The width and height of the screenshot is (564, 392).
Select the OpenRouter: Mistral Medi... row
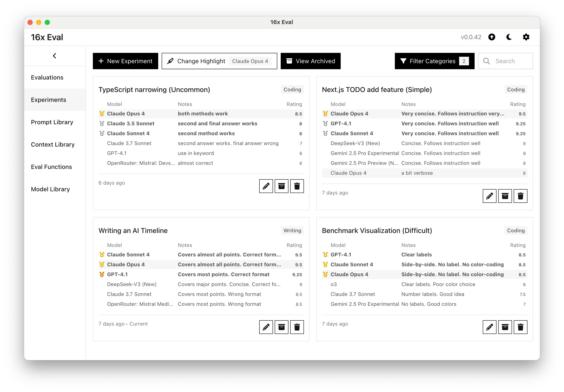201,304
